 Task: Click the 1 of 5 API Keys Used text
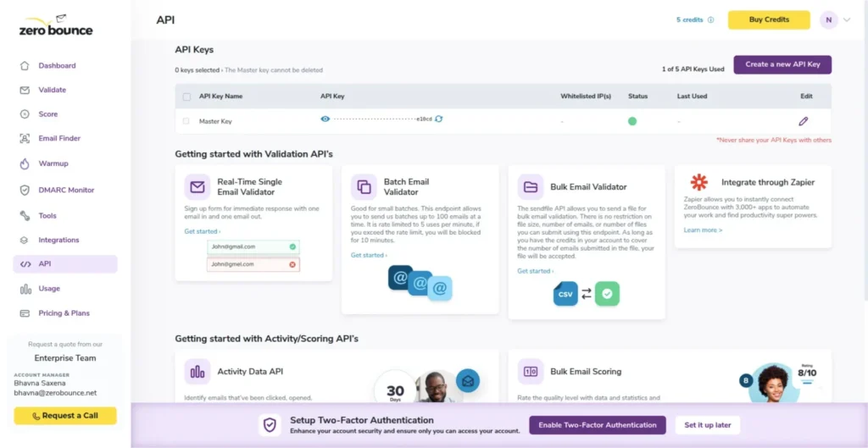[x=693, y=69]
